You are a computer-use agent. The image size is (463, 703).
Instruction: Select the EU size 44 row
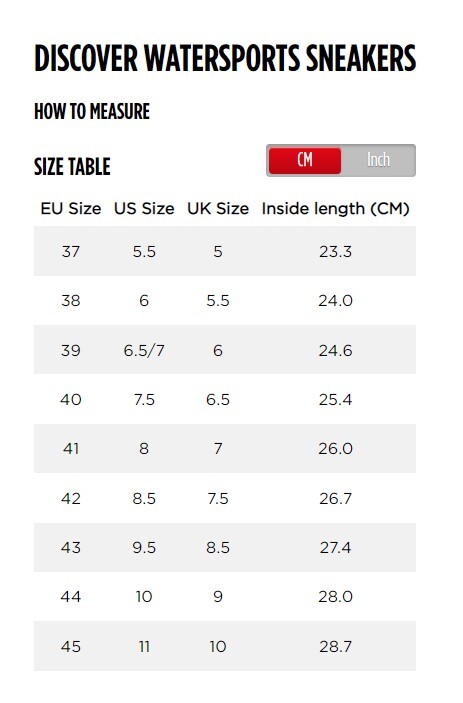[x=225, y=597]
